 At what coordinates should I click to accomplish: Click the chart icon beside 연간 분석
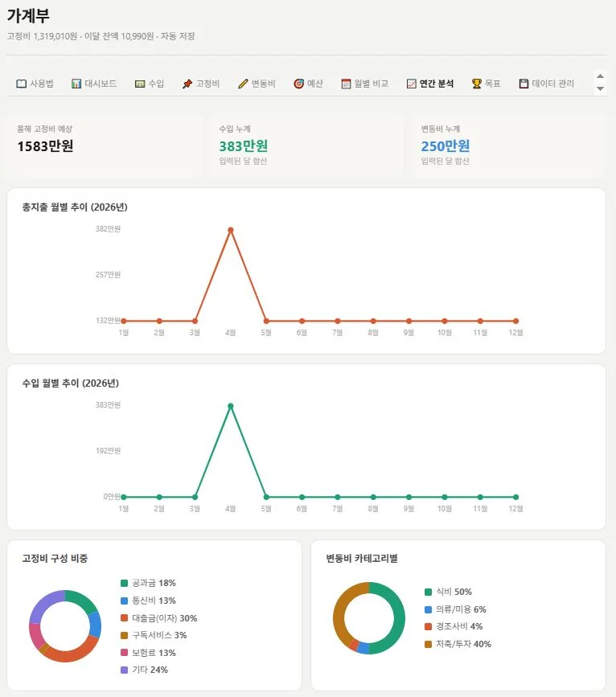(x=412, y=84)
